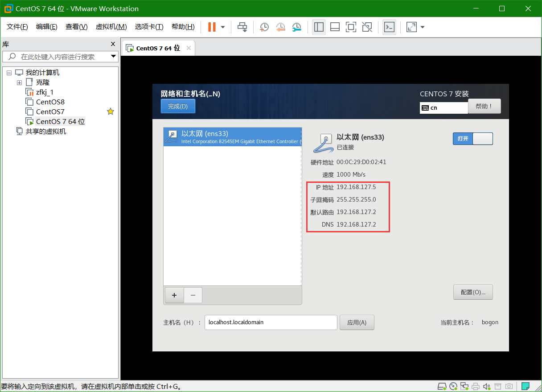Click the speed value 1000 Mb/s
This screenshot has width=542, height=392.
point(351,174)
